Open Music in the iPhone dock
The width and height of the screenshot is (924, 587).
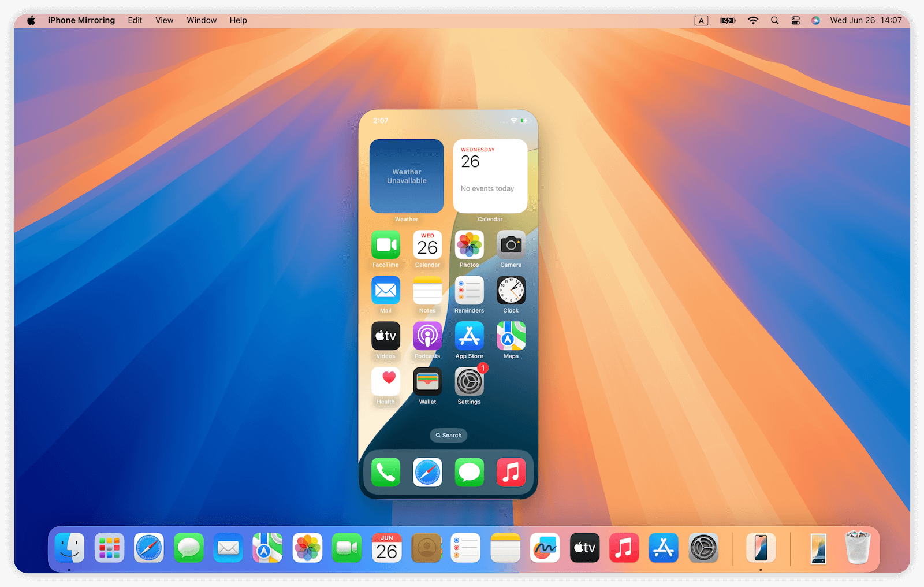click(x=511, y=473)
